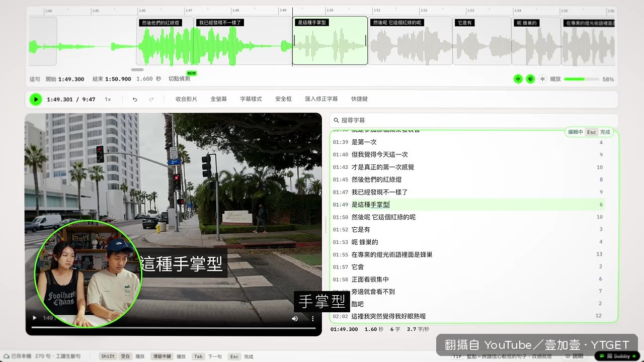Click 匯入修正字幕 import option
The image size is (644, 362).
pos(321,99)
